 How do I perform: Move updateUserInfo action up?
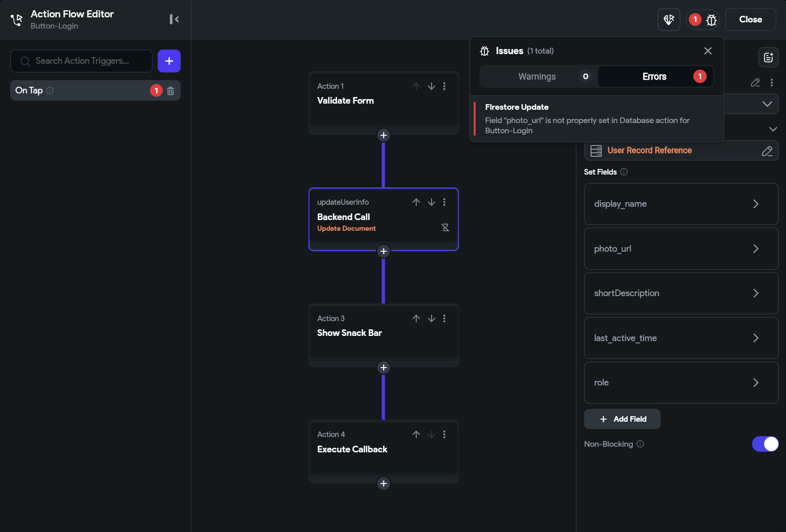[416, 202]
